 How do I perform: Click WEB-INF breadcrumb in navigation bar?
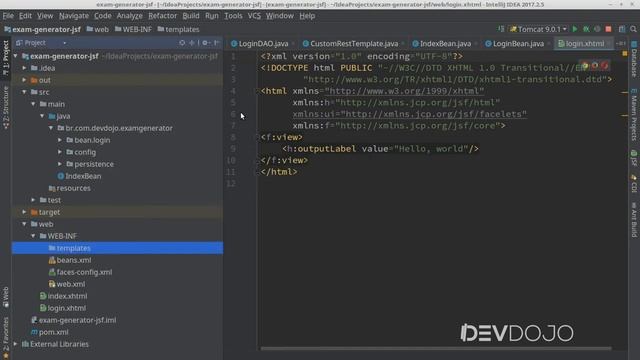tap(133, 29)
